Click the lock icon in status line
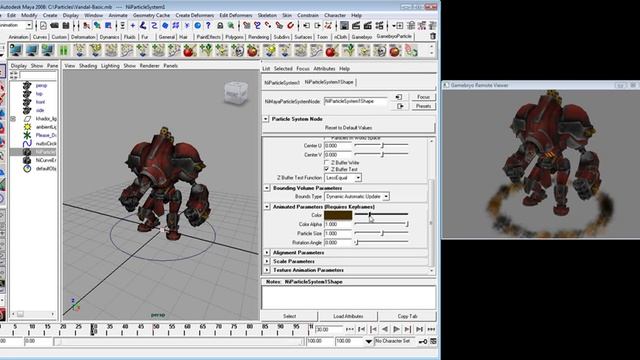 (220, 26)
